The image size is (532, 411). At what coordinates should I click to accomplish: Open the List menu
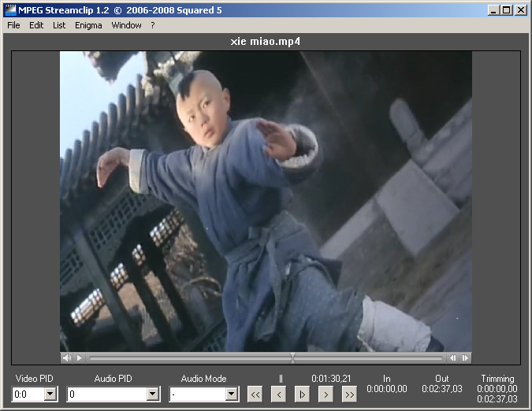[59, 25]
